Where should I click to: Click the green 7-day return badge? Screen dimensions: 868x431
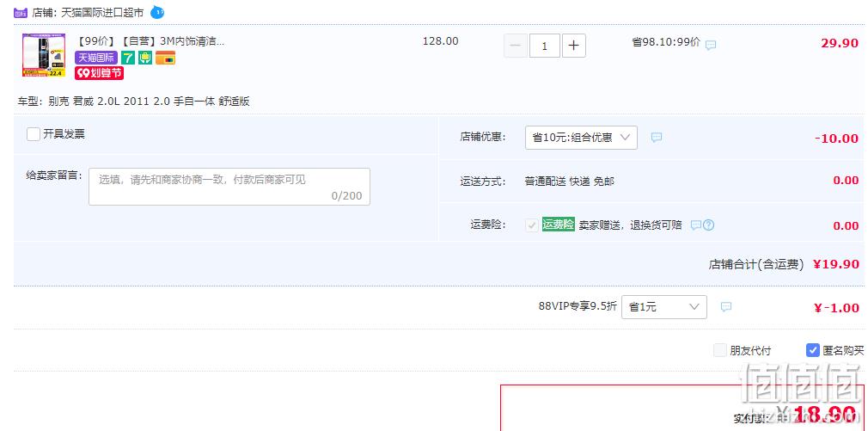click(x=128, y=57)
